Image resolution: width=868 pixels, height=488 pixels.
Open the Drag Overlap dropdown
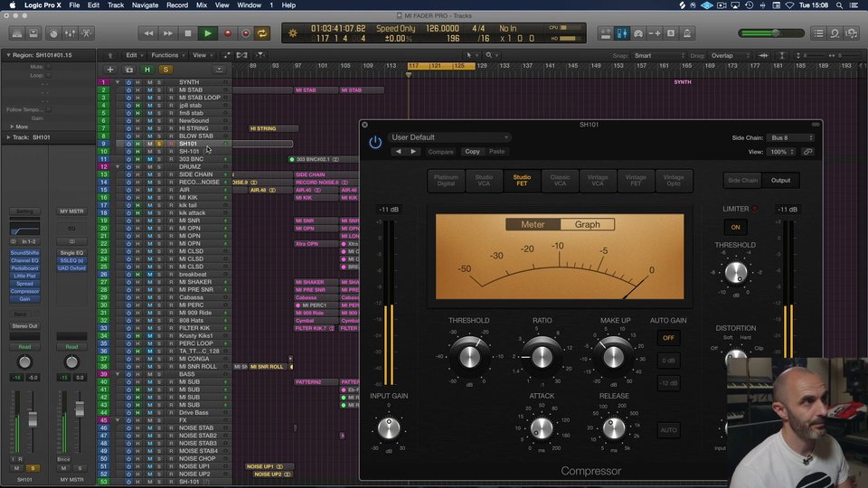pos(731,56)
